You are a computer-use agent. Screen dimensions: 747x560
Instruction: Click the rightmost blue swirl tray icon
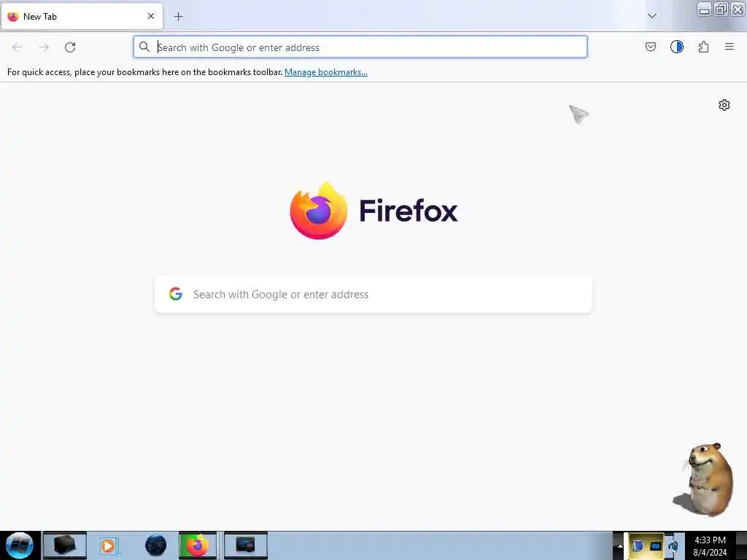pos(673,545)
